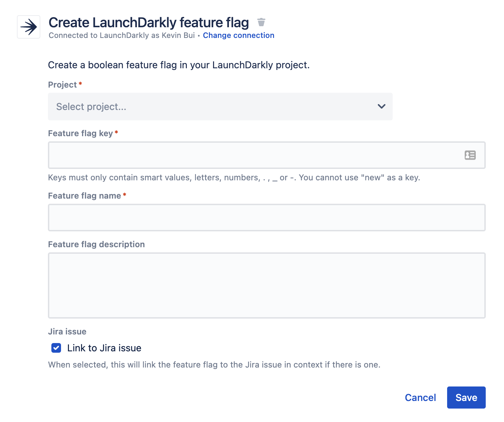The width and height of the screenshot is (504, 422).
Task: Open smart values picker in flag key field
Action: tap(470, 155)
